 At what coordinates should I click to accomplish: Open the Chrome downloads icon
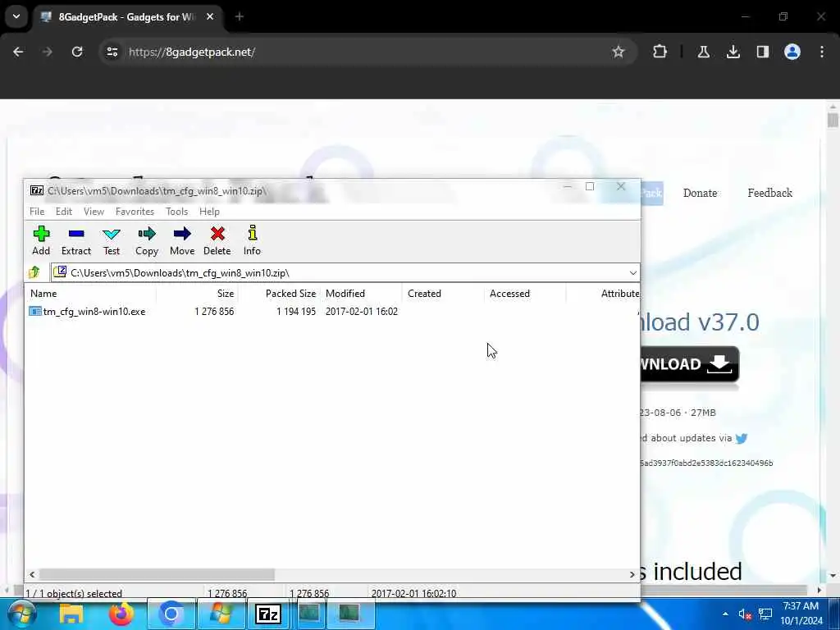(733, 52)
